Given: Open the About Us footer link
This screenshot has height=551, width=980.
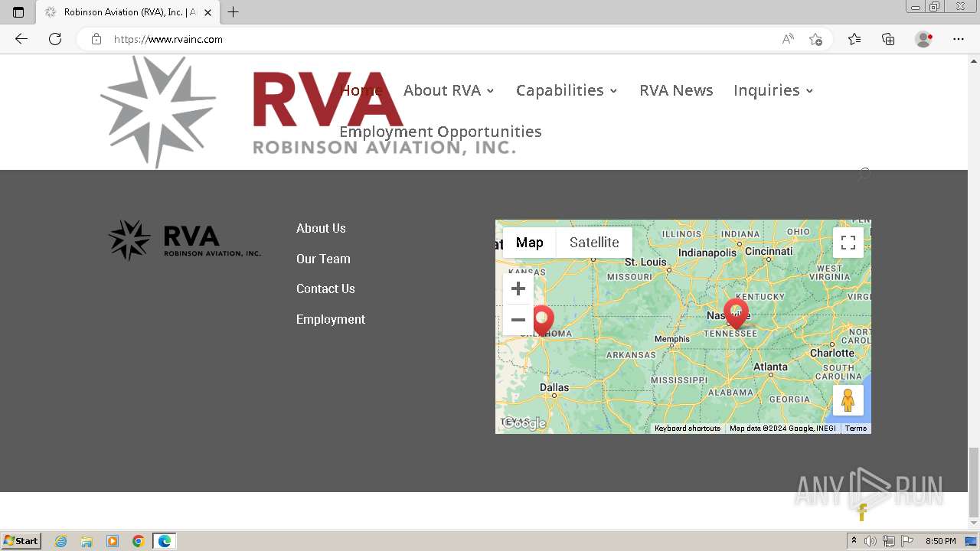Looking at the screenshot, I should click(x=321, y=228).
